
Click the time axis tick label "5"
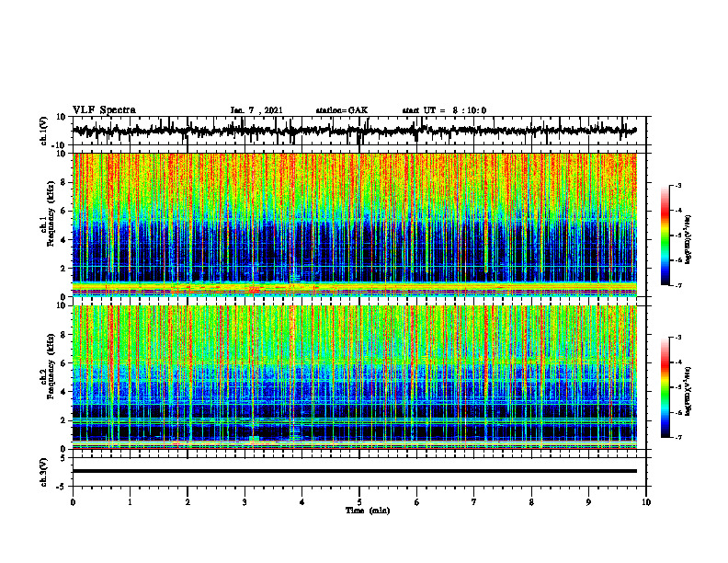359,502
